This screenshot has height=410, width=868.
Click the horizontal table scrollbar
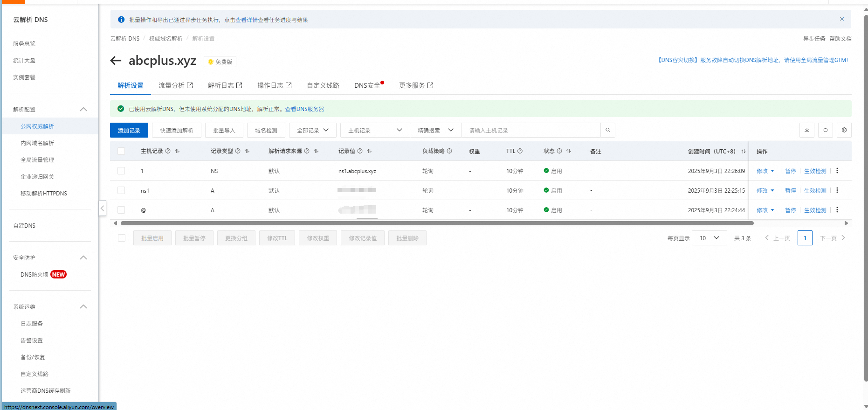pos(436,223)
